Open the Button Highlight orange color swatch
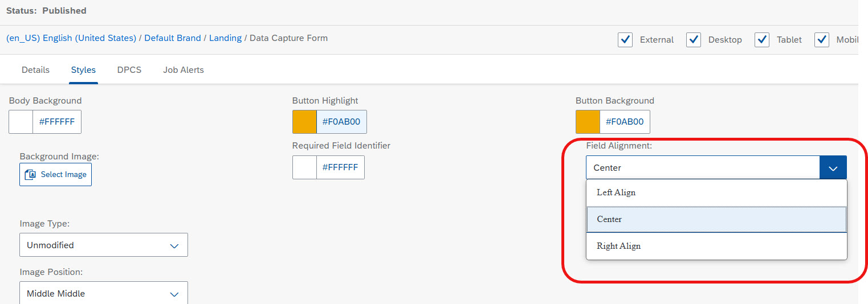 [304, 122]
